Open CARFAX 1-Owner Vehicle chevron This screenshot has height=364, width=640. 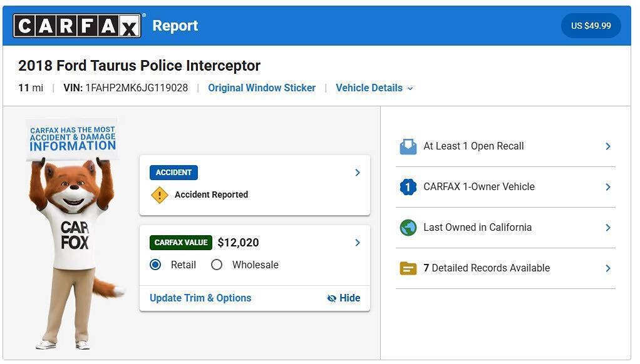[608, 187]
